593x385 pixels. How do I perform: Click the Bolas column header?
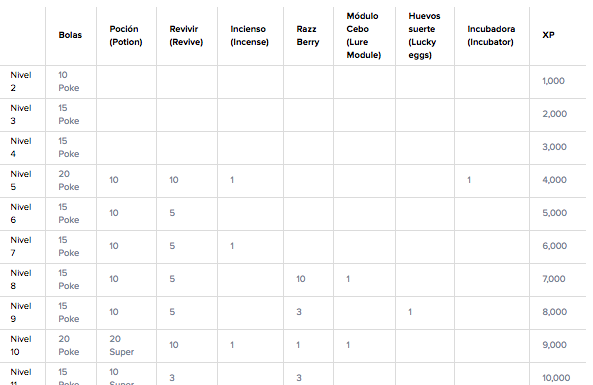coord(70,35)
